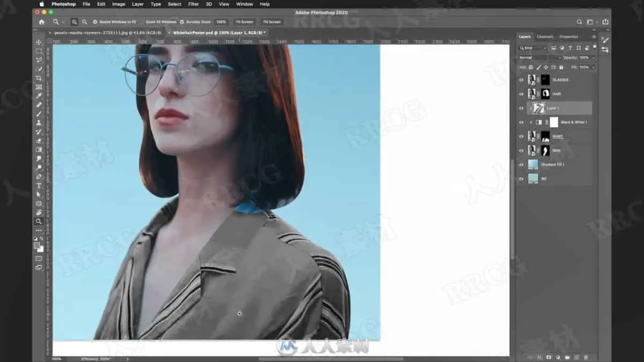Open the Select menu
Screen dimensions: 644x362
tap(174, 4)
